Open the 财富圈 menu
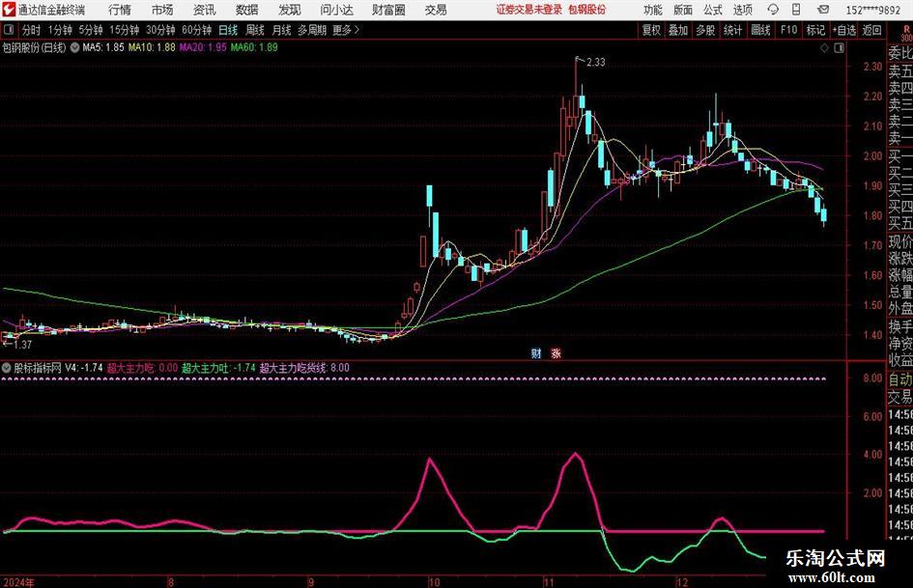Viewport: 913px width, 588px height. point(388,10)
